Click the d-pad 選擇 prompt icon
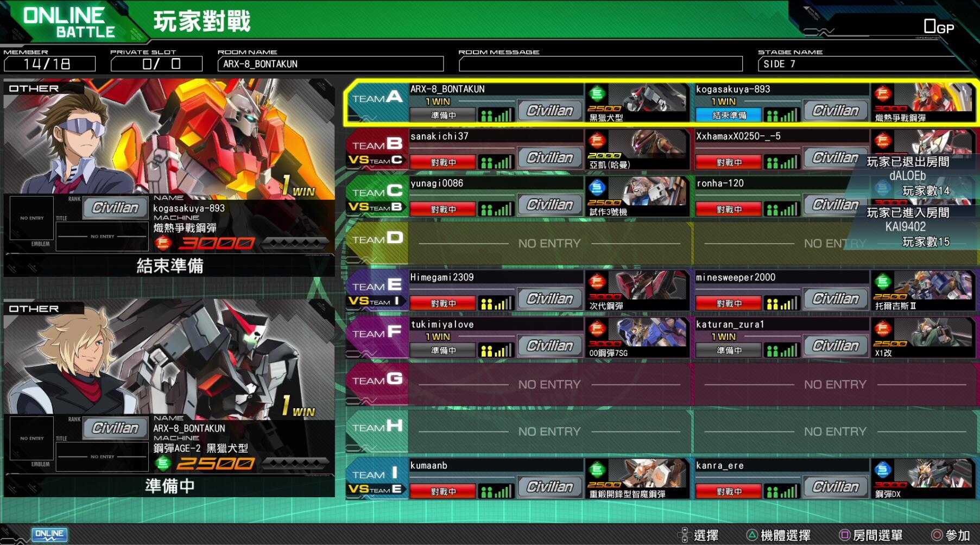The image size is (980, 545). pos(685,535)
